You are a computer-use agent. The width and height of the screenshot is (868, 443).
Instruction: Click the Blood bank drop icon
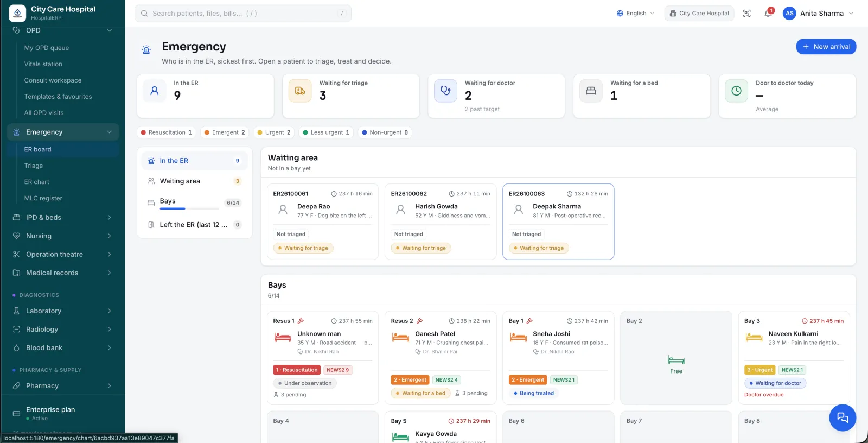(x=16, y=348)
